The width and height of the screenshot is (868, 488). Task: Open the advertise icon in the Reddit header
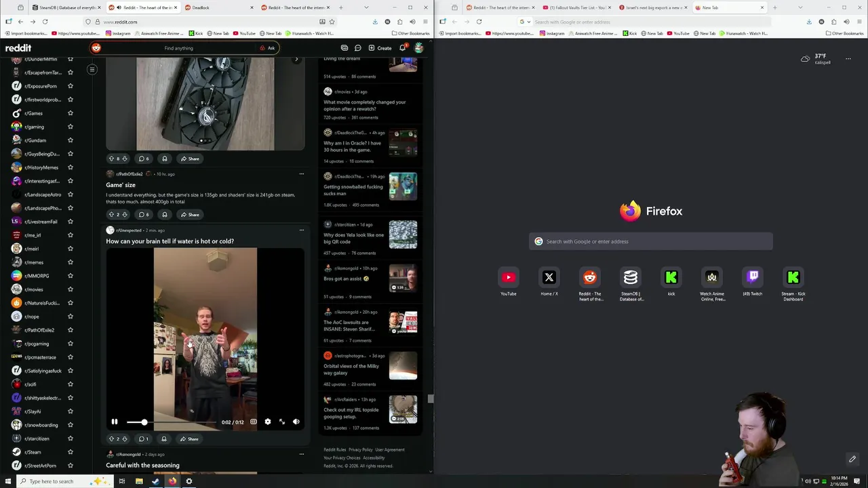coord(344,48)
